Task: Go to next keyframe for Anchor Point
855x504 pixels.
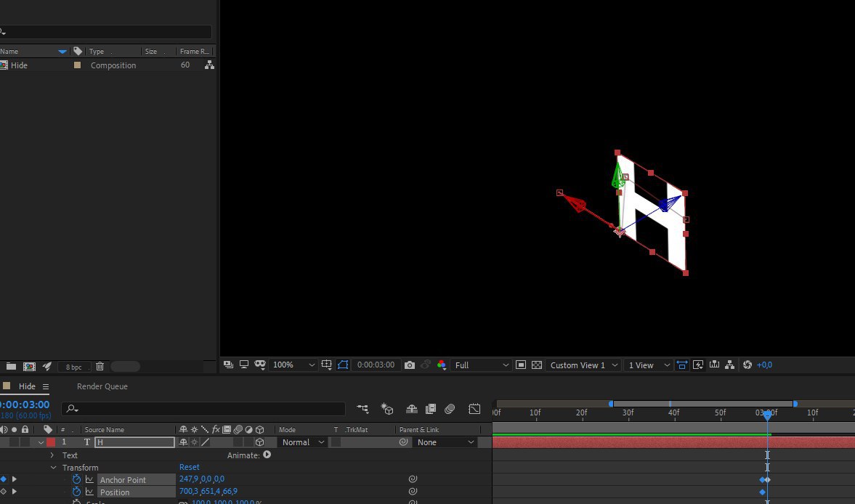Action: 15,479
